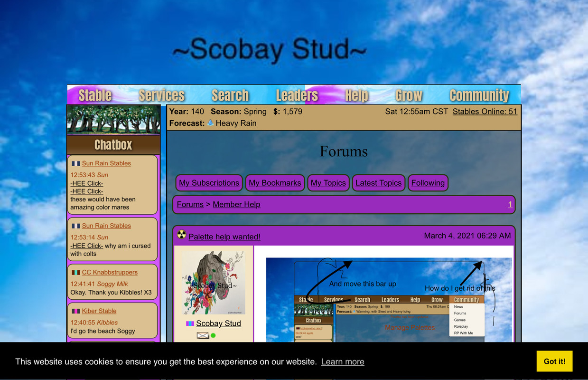The width and height of the screenshot is (588, 380).
Task: Select page 1 link in breadcrumb bar
Action: pyautogui.click(x=510, y=205)
